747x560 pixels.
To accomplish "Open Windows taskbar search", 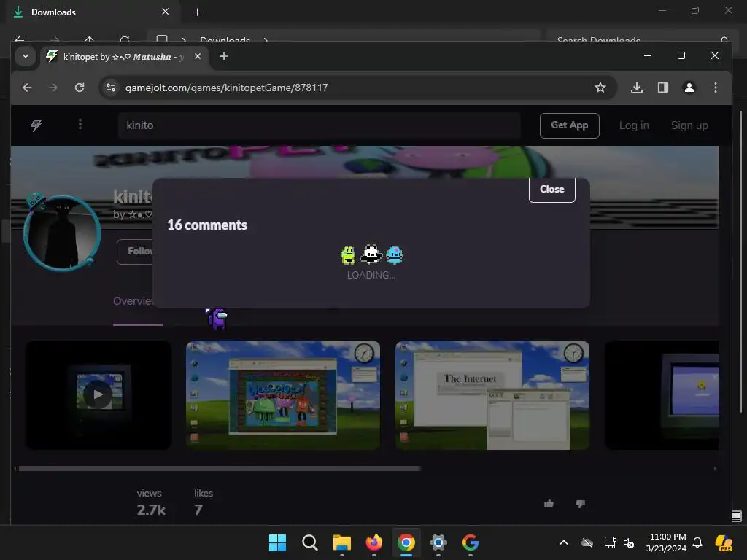I will click(x=309, y=542).
